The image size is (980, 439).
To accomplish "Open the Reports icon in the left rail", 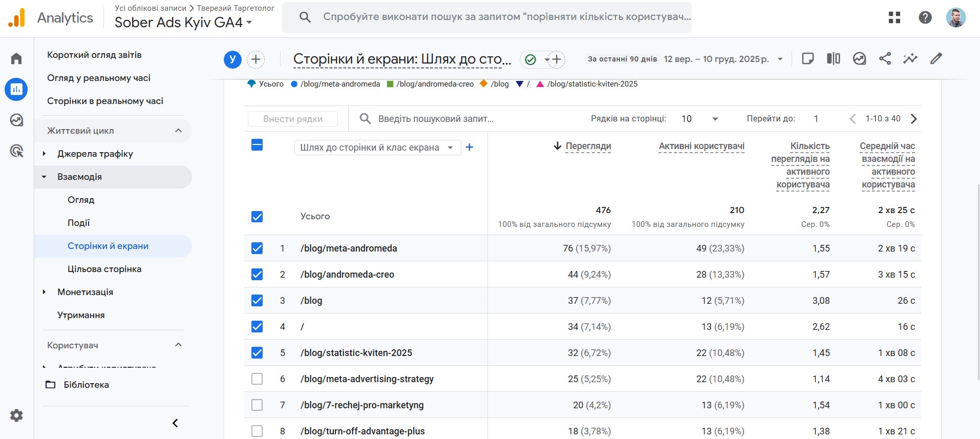I will [16, 89].
